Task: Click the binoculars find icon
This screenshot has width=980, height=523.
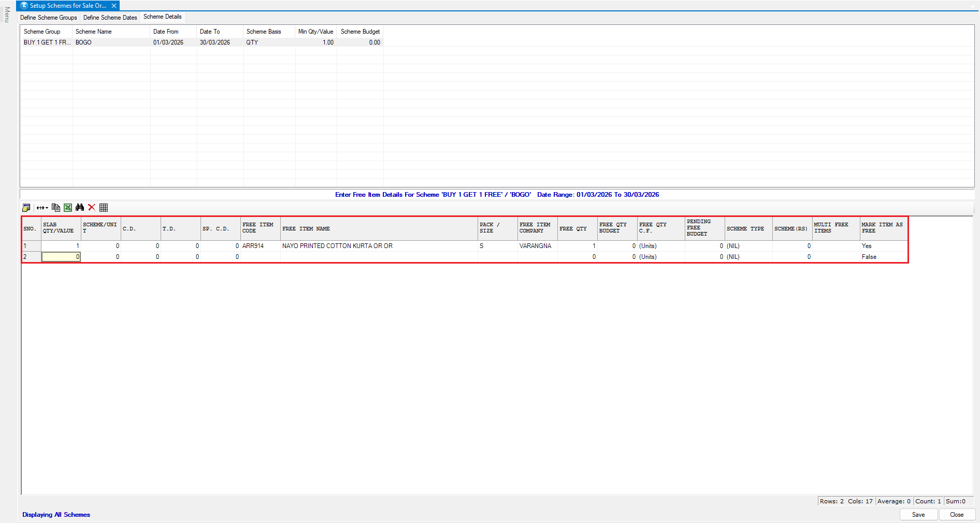Action: click(x=80, y=208)
